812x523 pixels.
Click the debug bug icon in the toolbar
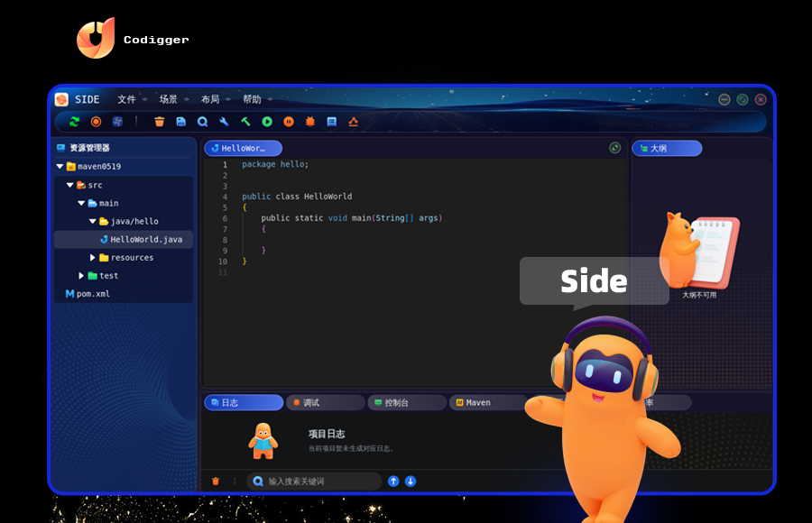(310, 121)
